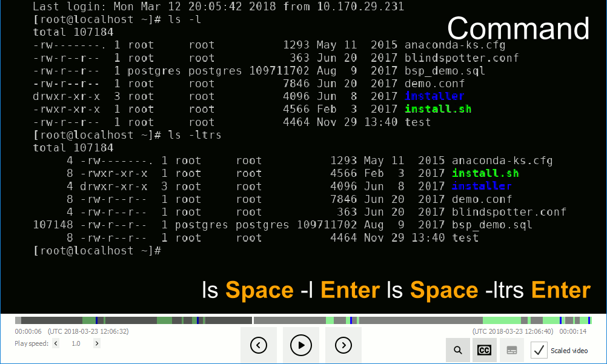Jump to the previous event with left arrow button

pyautogui.click(x=259, y=345)
